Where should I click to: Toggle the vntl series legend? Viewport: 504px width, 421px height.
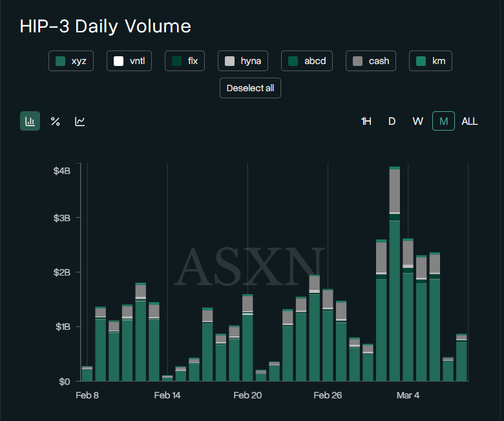point(129,61)
